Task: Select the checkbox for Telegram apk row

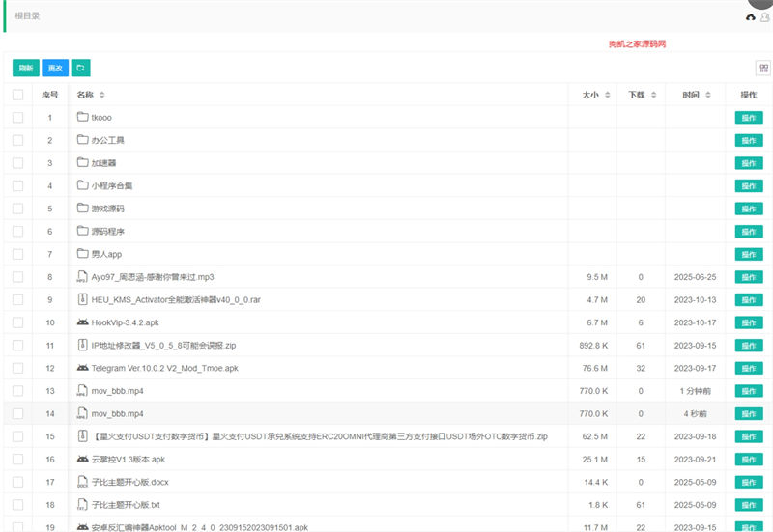Action: 17,368
